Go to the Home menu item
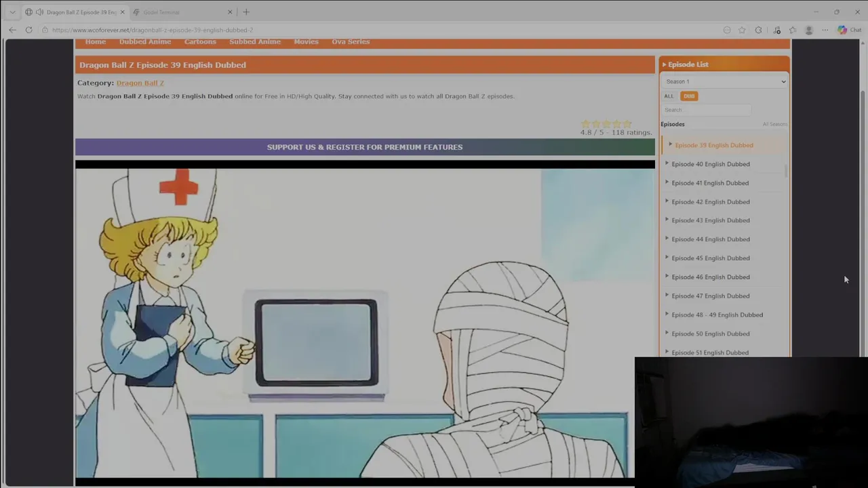 [96, 42]
